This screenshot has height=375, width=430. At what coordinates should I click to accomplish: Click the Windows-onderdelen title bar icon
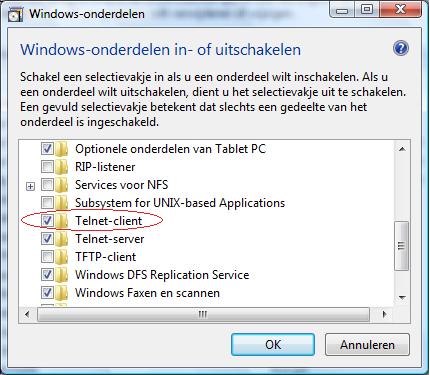pos(15,14)
